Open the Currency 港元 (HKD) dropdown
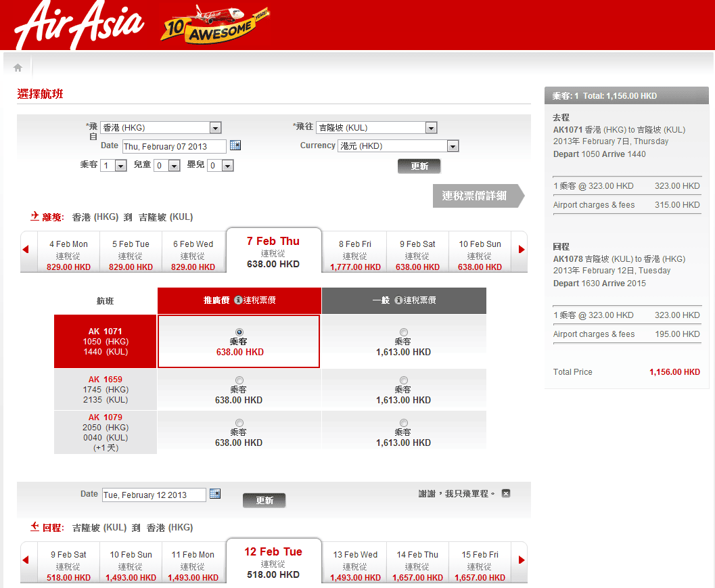Image resolution: width=715 pixels, height=588 pixels. point(453,146)
